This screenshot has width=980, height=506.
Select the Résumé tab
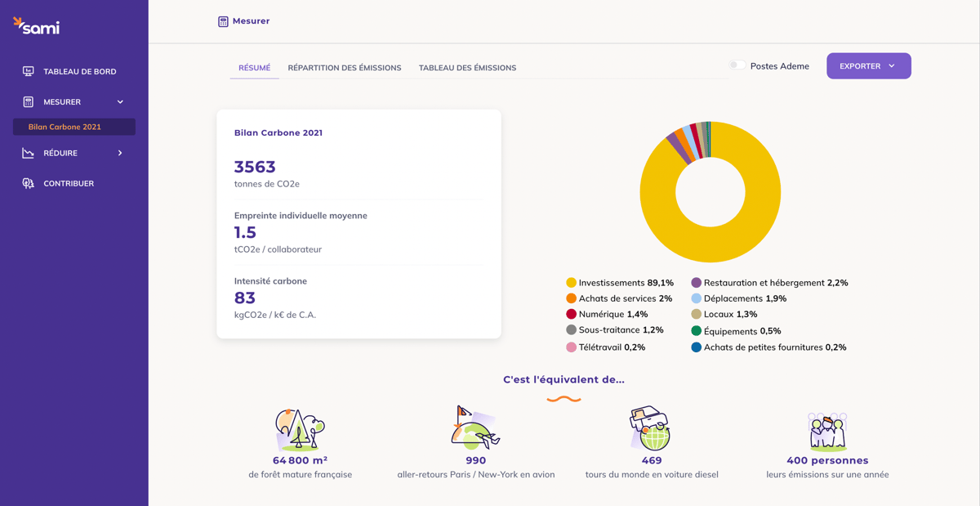(x=254, y=68)
